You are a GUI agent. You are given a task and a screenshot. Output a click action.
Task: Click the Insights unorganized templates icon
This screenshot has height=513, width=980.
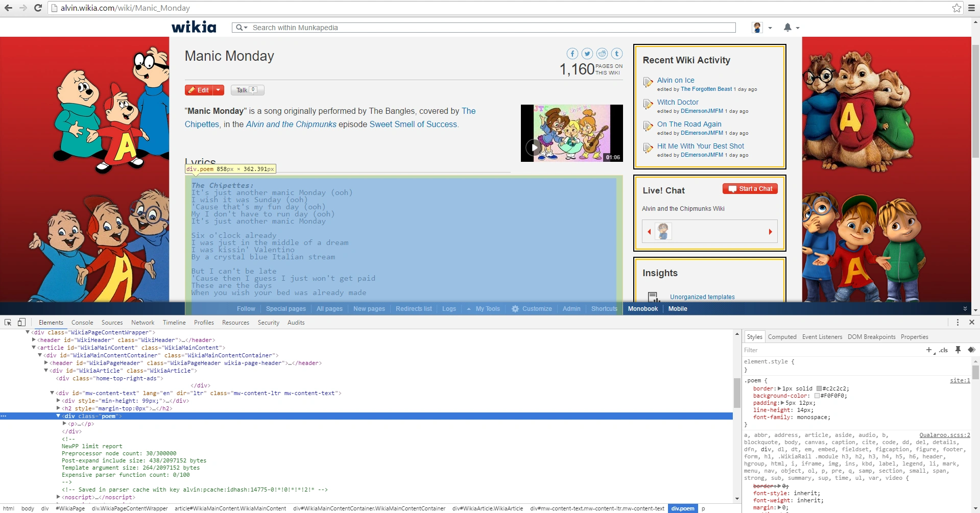(653, 297)
